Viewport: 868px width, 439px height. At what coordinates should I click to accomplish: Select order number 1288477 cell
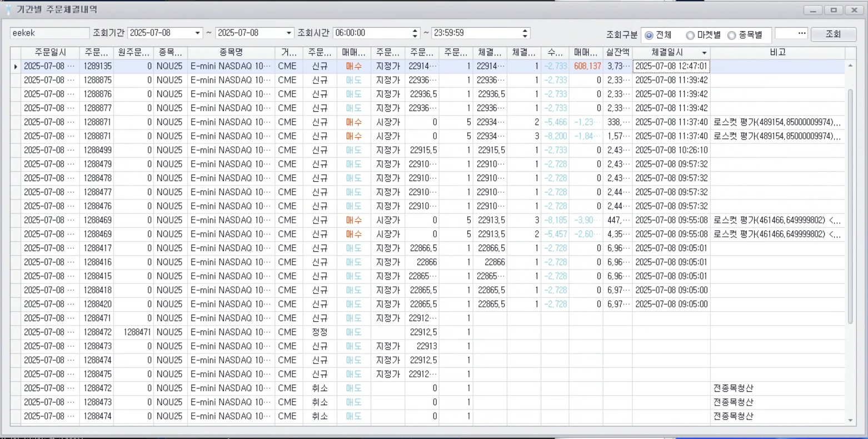(x=97, y=192)
